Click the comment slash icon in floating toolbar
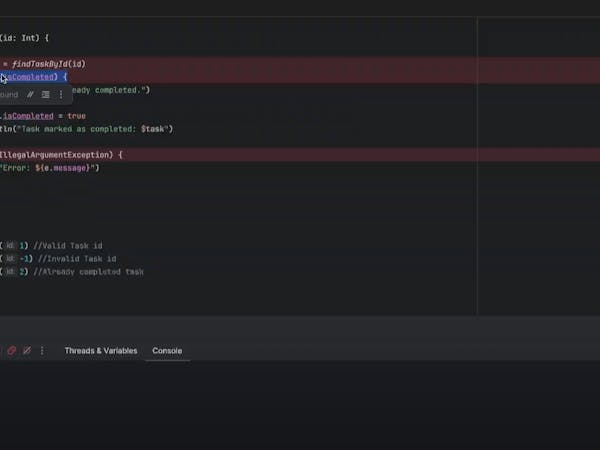The width and height of the screenshot is (600, 450). 30,95
